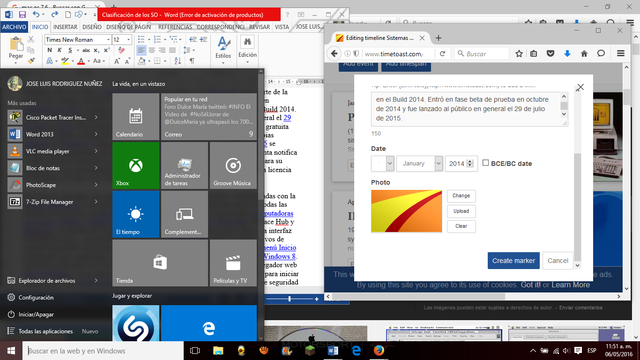Click Windows Start button
This screenshot has width=640, height=360.
(x=11, y=351)
